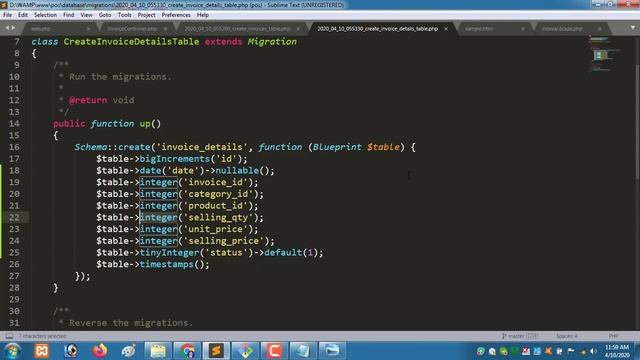Go to next tab with right arrow
Screen dimensions: 640x360
pyautogui.click(x=13, y=28)
